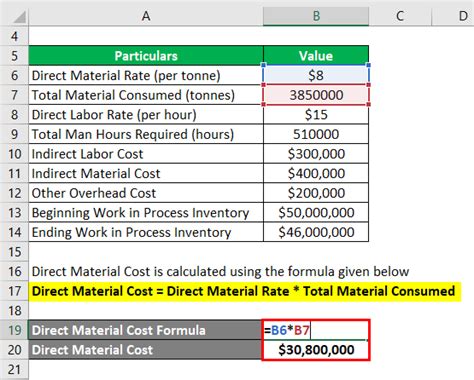The height and width of the screenshot is (380, 474).
Task: Select 'Direct Labor Rate (per hour)' cell
Action: pyautogui.click(x=146, y=115)
